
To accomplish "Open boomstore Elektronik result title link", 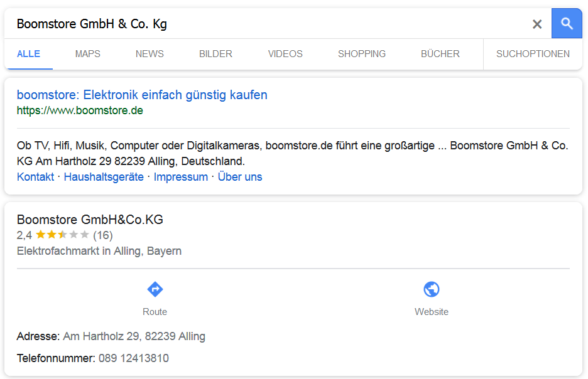I will (142, 95).
